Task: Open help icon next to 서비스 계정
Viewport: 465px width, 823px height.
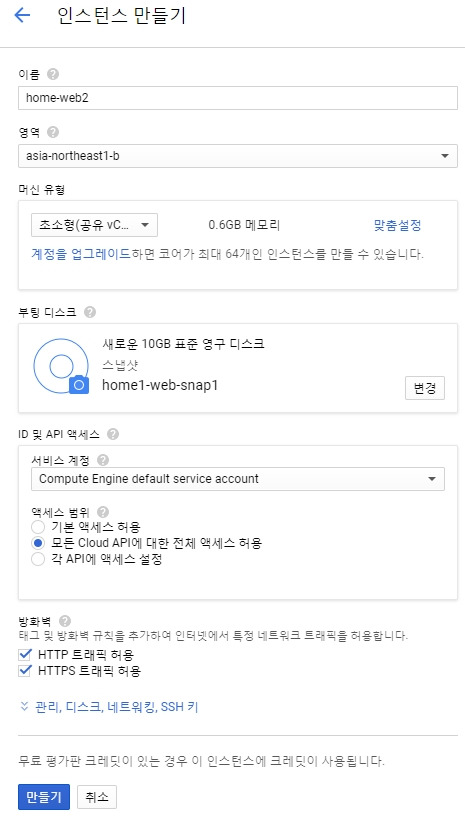Action: pos(103,460)
